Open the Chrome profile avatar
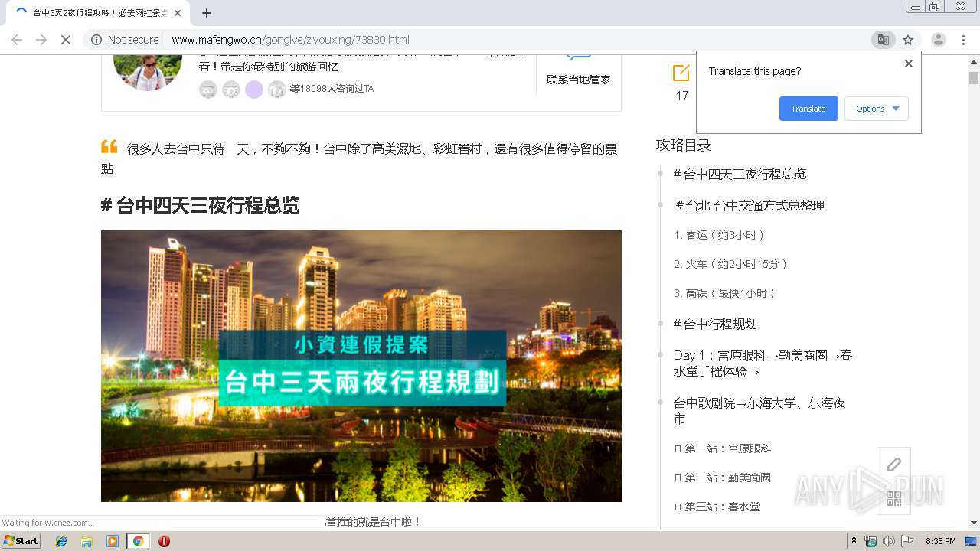Image resolution: width=980 pixels, height=551 pixels. 938,40
